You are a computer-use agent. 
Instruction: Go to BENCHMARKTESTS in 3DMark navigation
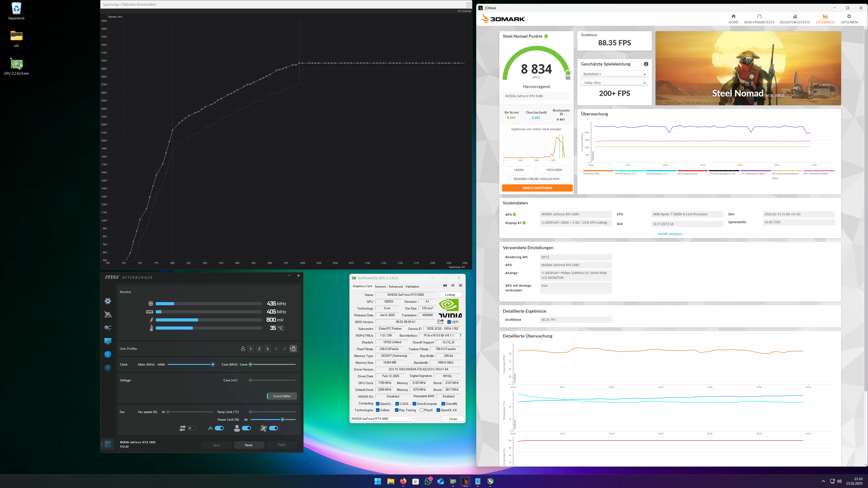pyautogui.click(x=759, y=19)
